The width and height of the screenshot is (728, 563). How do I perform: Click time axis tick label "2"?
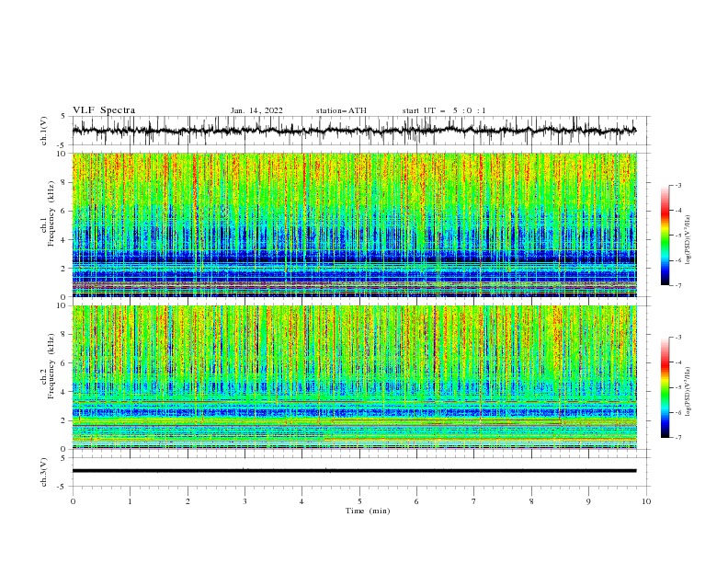[x=188, y=501]
